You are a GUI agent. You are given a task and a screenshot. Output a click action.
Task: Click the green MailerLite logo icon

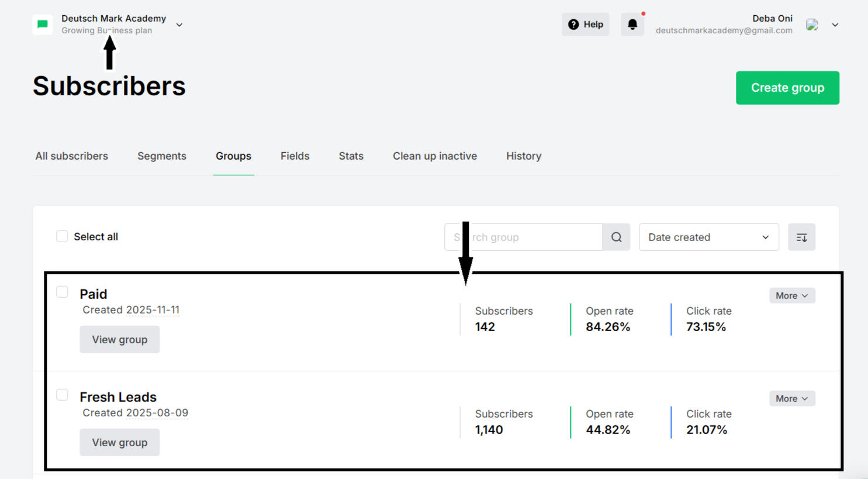[43, 25]
